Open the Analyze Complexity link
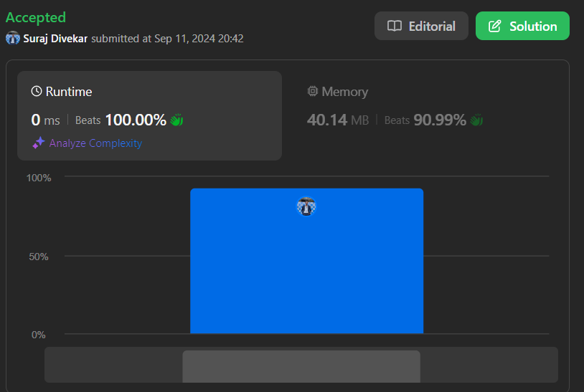The image size is (584, 392). tap(95, 143)
